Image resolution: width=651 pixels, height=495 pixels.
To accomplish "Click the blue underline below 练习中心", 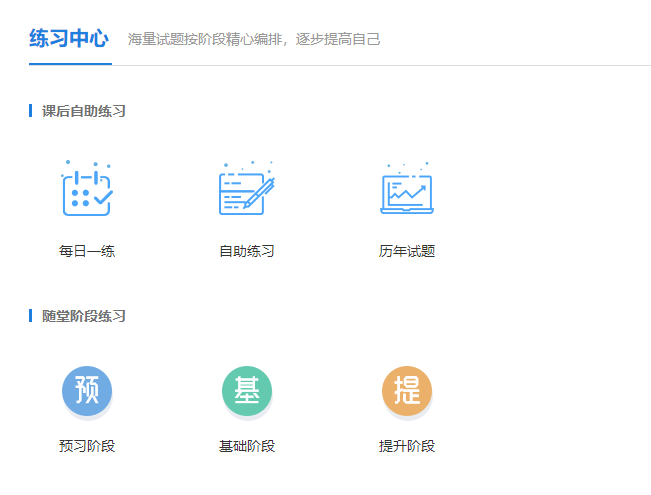I will (69, 64).
